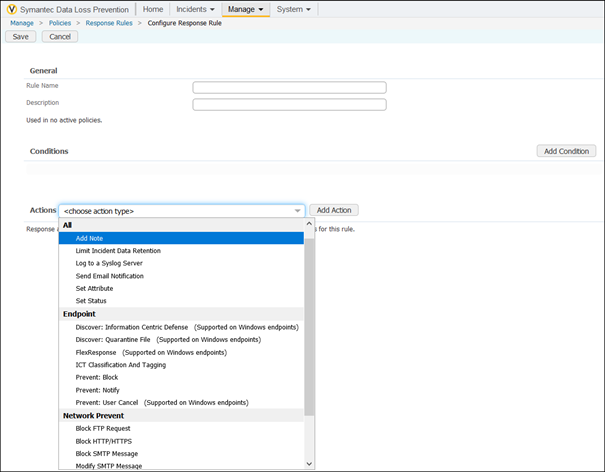Open the Home tab

[x=153, y=9]
